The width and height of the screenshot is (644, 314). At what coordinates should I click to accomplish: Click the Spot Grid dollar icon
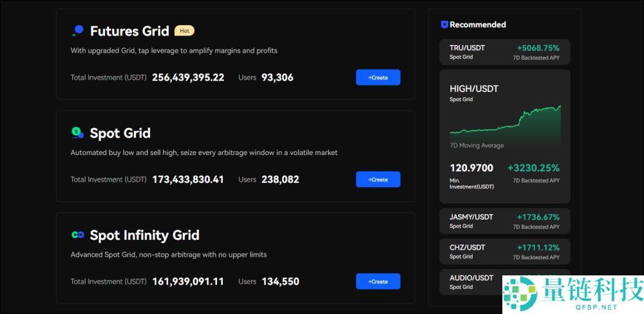click(x=77, y=133)
